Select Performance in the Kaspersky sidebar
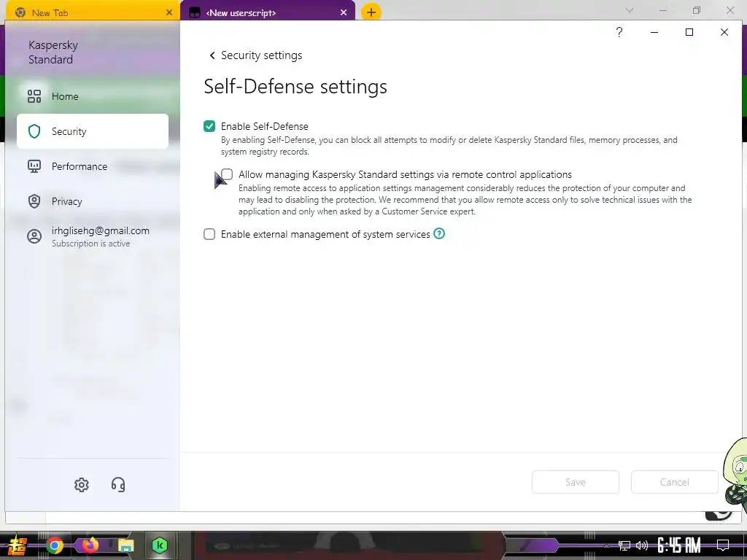 coord(93,166)
